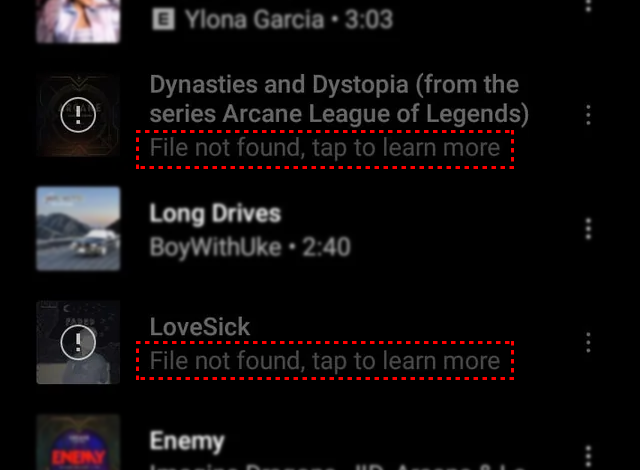This screenshot has width=640, height=470.
Task: Select the LoveSick track title
Action: tap(200, 327)
